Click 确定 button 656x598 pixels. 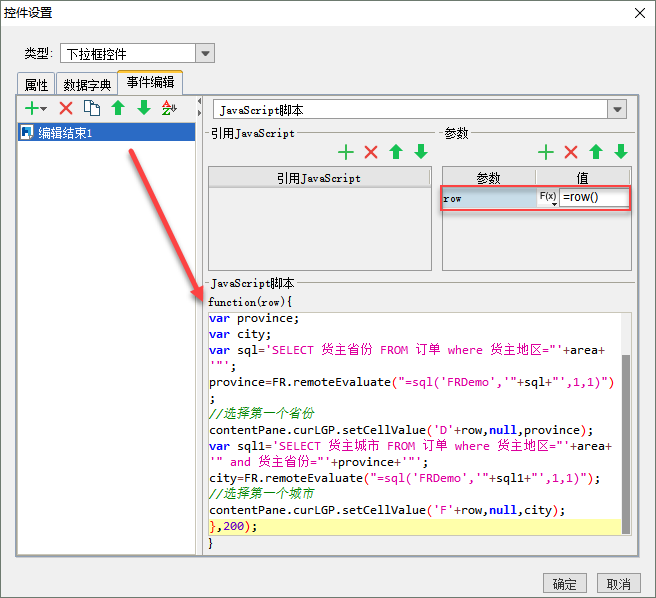tap(565, 583)
